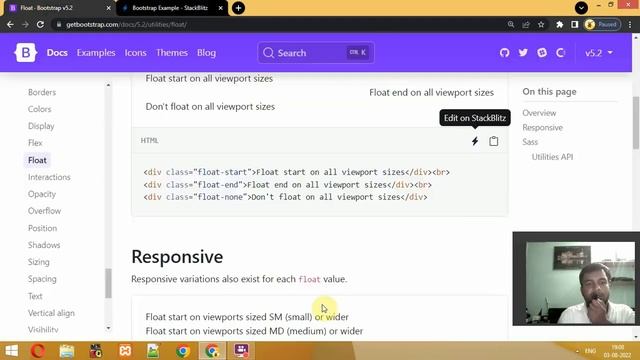Click the browser address bar URL
Viewport: 640px width, 360px height.
coord(126,24)
